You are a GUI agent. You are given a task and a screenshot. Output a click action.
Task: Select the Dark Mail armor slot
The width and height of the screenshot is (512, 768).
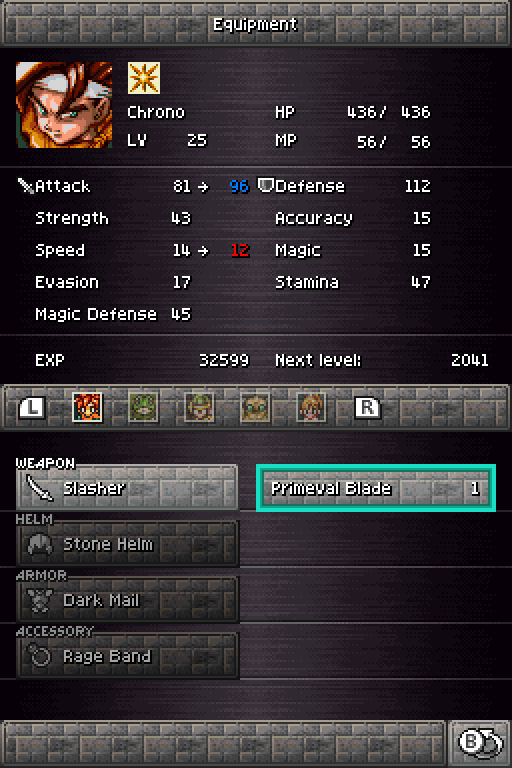point(127,600)
